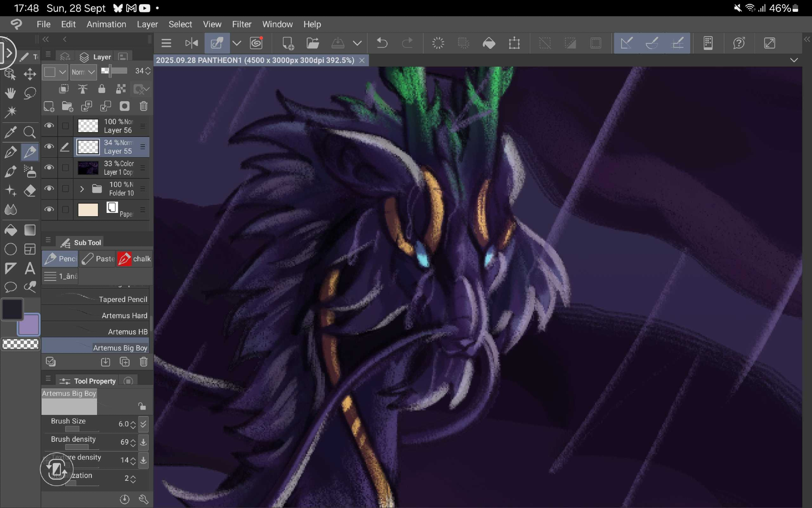Hide Layer 56 visibility eye
The height and width of the screenshot is (508, 812).
49,126
